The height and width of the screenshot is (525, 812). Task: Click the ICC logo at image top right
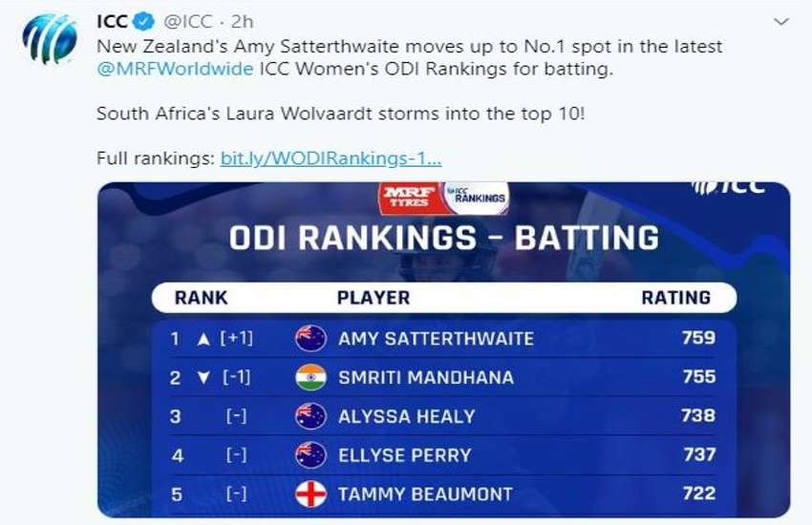click(x=728, y=188)
